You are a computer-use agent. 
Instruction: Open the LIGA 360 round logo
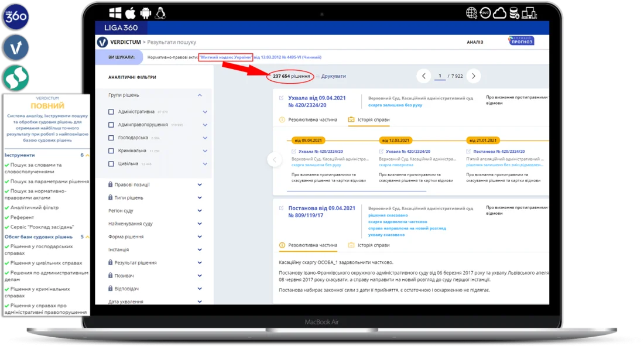point(16,17)
